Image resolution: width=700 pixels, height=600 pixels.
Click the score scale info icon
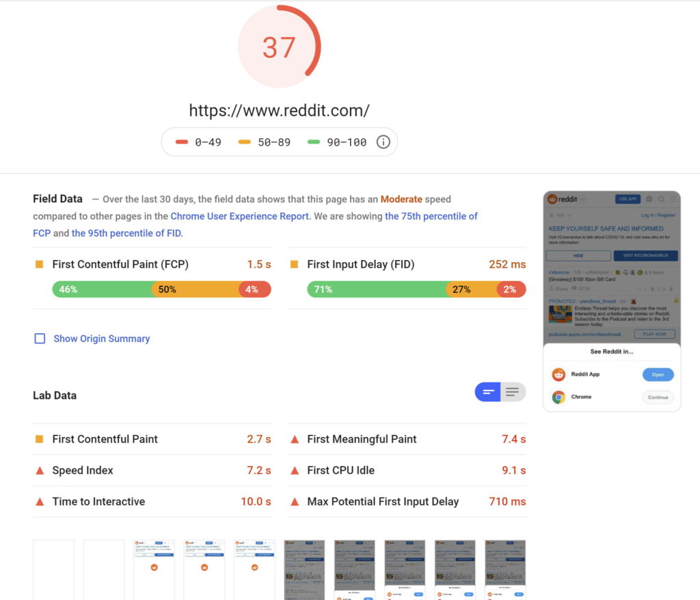[383, 142]
